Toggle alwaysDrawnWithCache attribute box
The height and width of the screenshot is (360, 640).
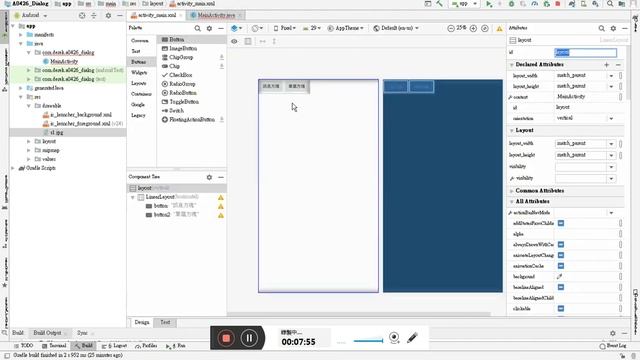point(561,244)
